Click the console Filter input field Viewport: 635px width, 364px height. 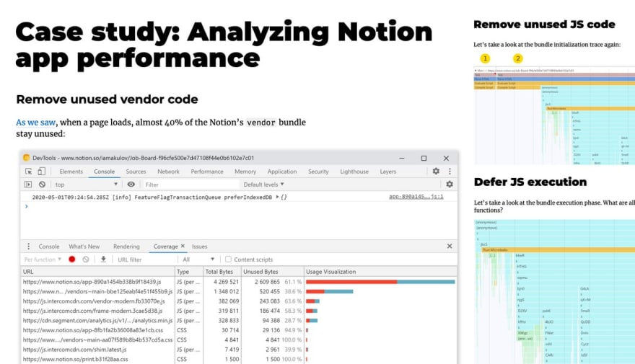190,185
